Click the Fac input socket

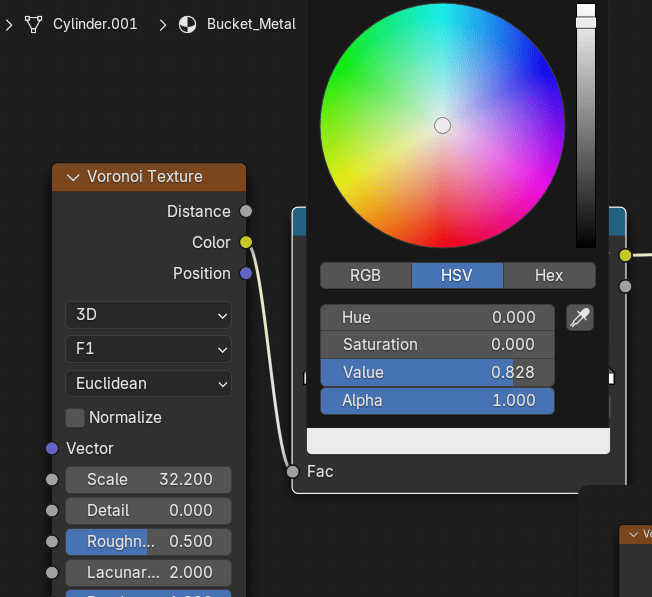pyautogui.click(x=293, y=471)
